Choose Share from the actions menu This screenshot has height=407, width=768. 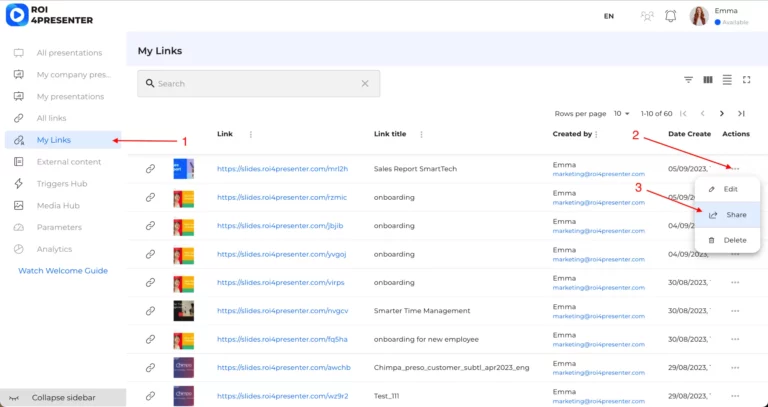(x=735, y=215)
